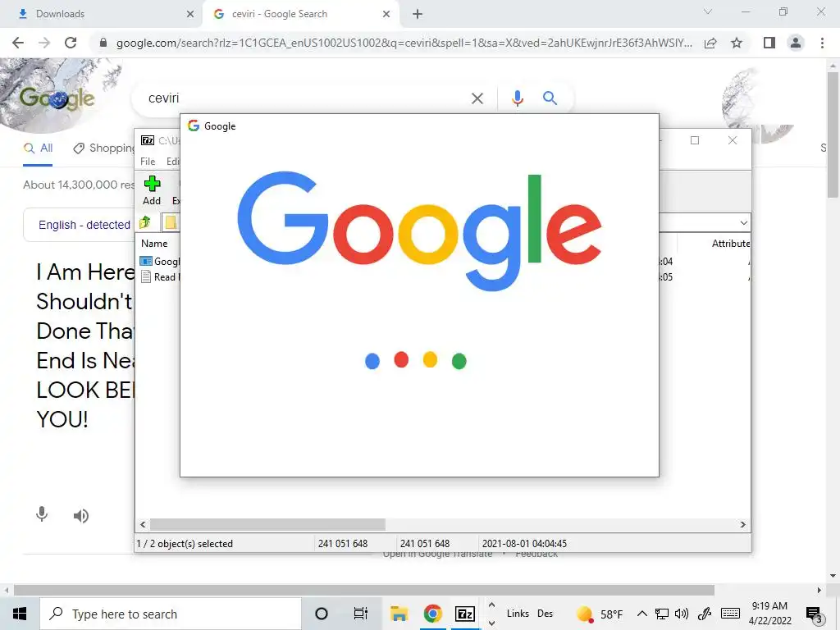Reload the current page

71,43
